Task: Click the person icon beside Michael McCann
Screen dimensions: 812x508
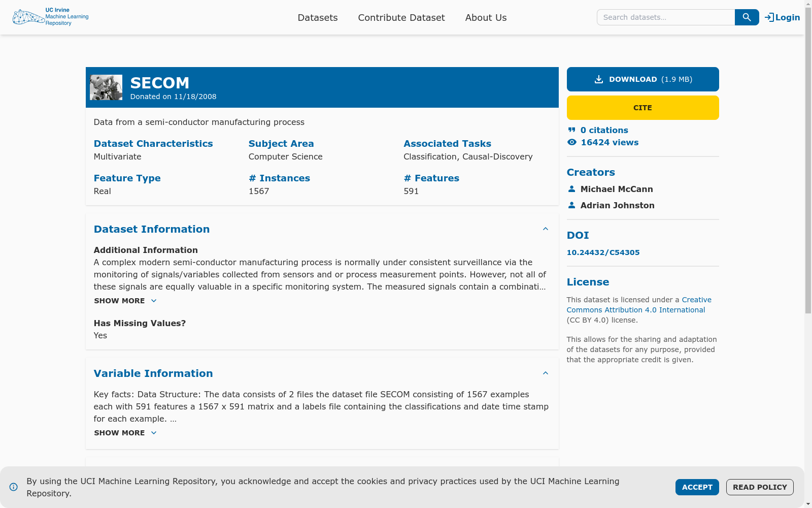Action: pyautogui.click(x=572, y=189)
